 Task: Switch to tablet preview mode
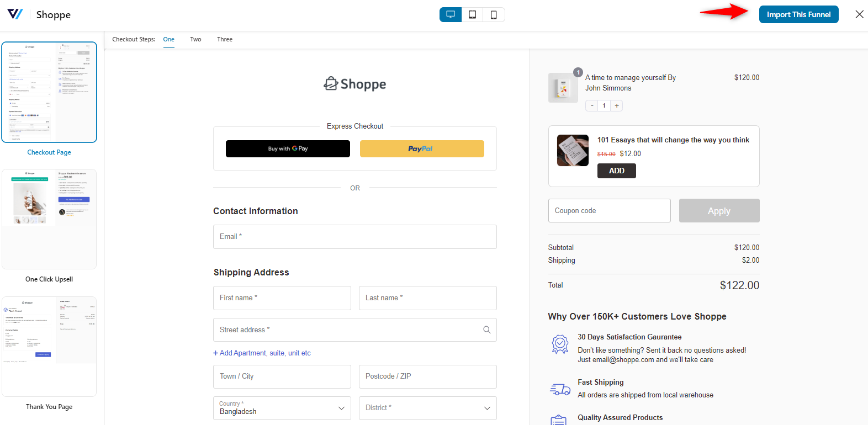point(472,15)
